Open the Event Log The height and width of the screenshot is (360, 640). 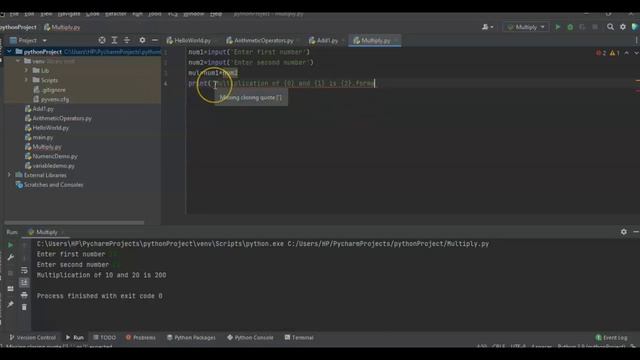pos(611,338)
